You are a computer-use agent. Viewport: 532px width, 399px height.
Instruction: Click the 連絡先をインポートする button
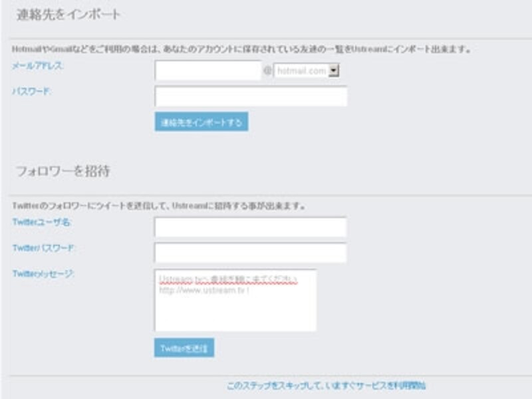201,122
